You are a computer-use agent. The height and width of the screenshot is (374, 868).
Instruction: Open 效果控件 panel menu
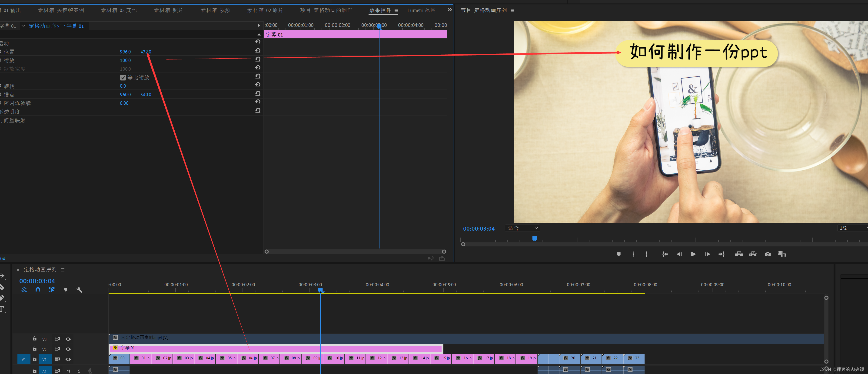click(x=396, y=10)
